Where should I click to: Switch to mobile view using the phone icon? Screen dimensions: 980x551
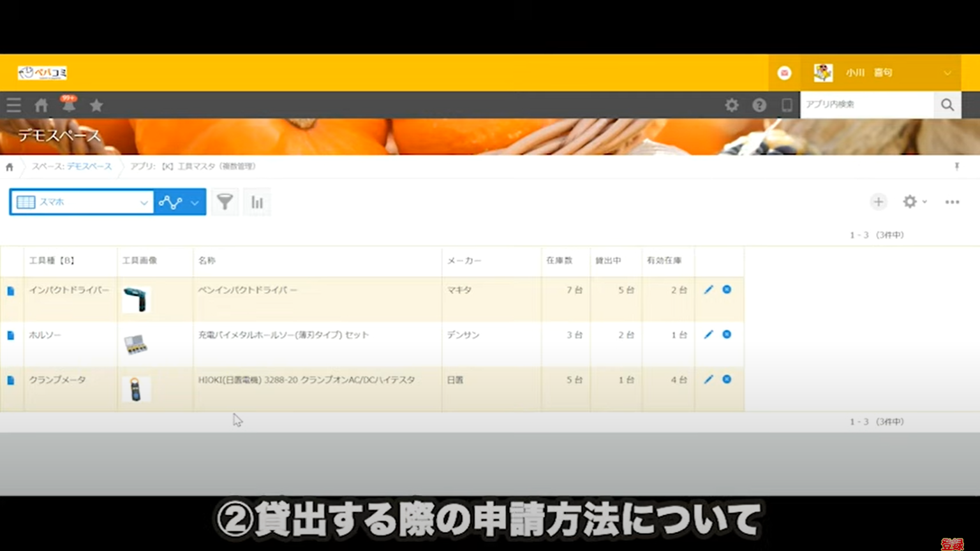(787, 105)
